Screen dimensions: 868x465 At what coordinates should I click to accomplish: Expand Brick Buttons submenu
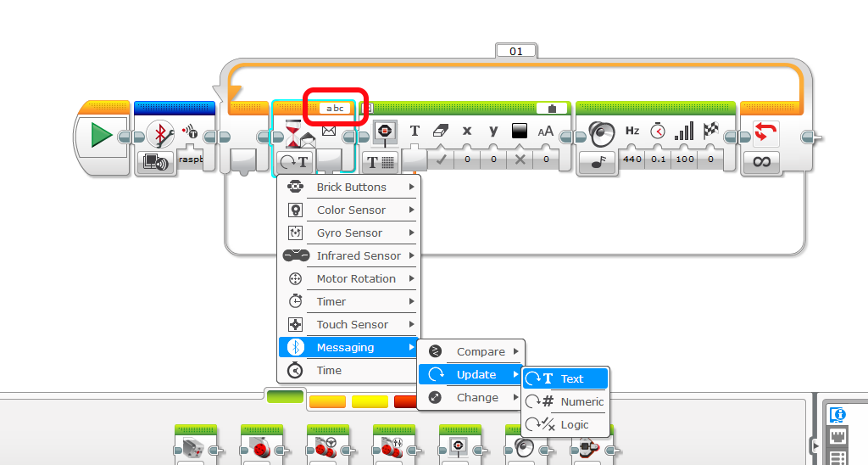[x=348, y=187]
